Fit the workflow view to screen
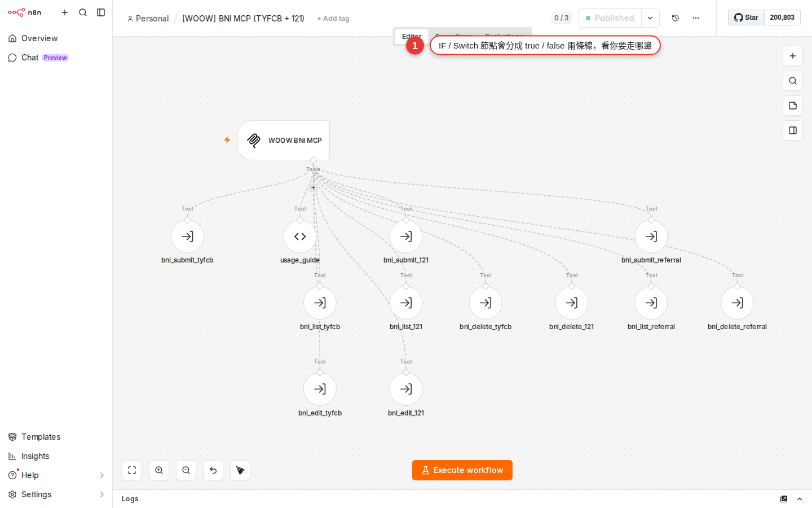Screen dimensions: 812x508 pyautogui.click(x=132, y=470)
